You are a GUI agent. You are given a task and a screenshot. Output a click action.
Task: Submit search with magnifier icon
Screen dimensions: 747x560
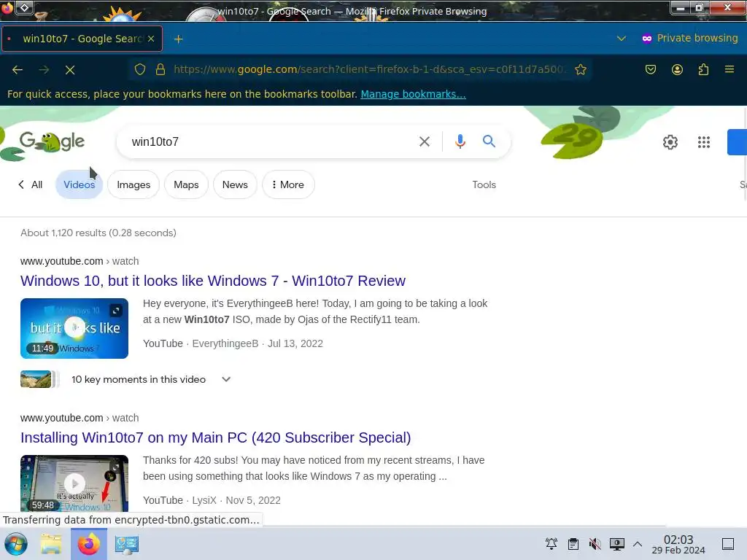489,141
